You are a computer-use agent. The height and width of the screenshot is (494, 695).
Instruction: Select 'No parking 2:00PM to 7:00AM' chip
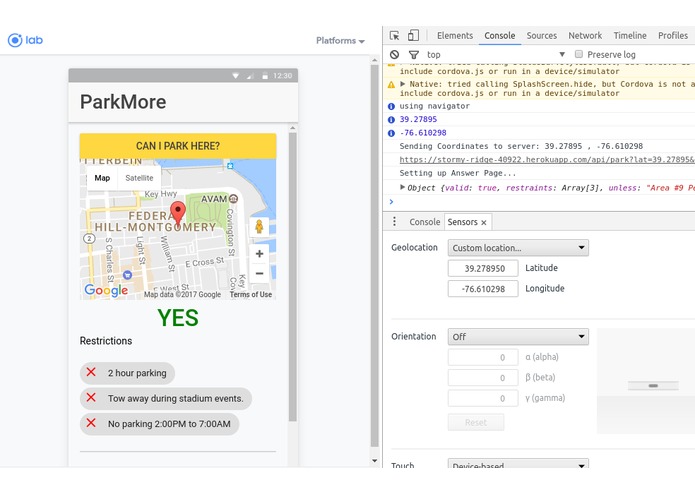coord(159,424)
